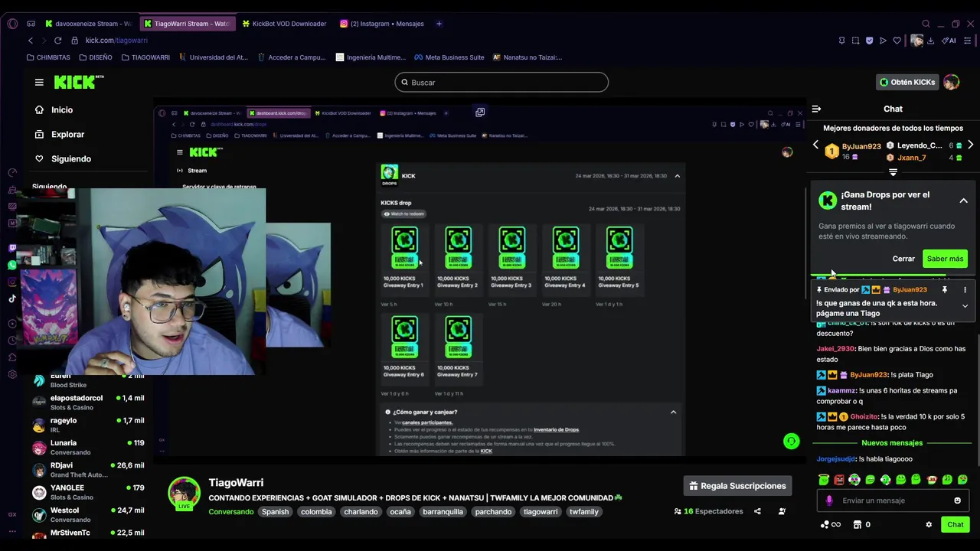Share the stream using share icon

757,512
